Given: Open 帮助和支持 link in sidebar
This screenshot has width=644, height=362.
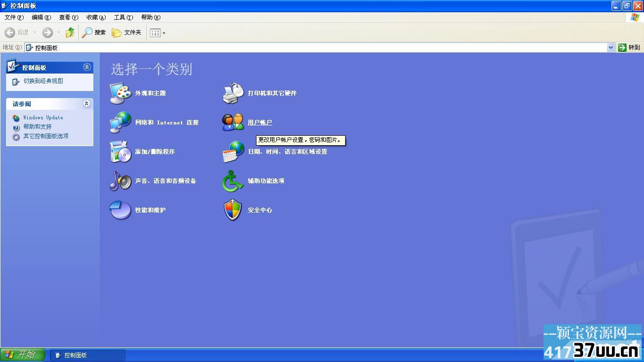Looking at the screenshot, I should coord(37,127).
